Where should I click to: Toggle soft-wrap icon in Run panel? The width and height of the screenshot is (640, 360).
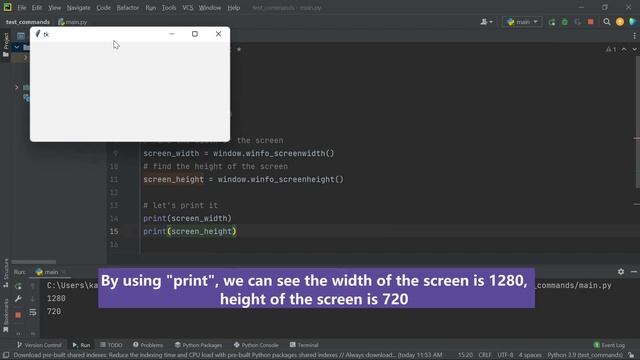[33, 313]
